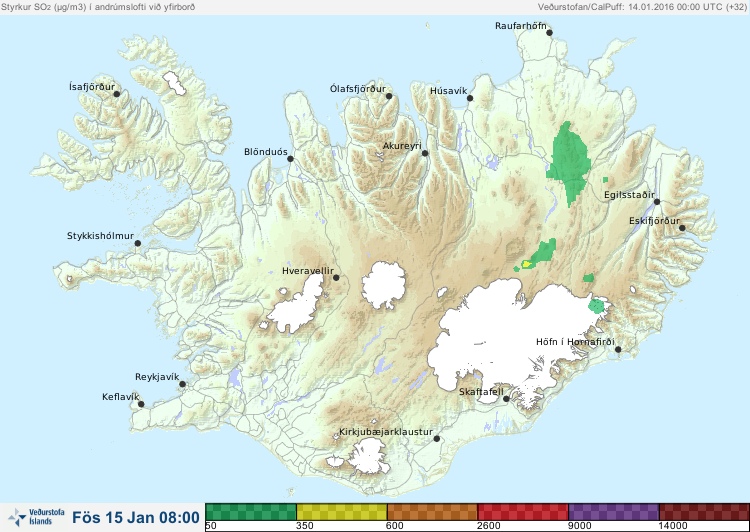Click the small yellow SO2 hotspot
Image resolution: width=750 pixels, height=532 pixels.
[x=526, y=263]
